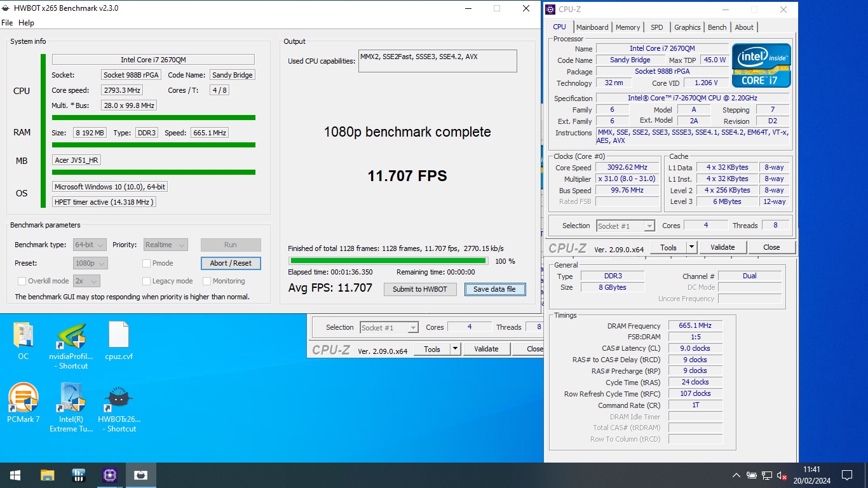Screen dimensions: 868x488
Task: Open the Tools dropdown arrow in background CPU-Z
Action: click(455, 349)
